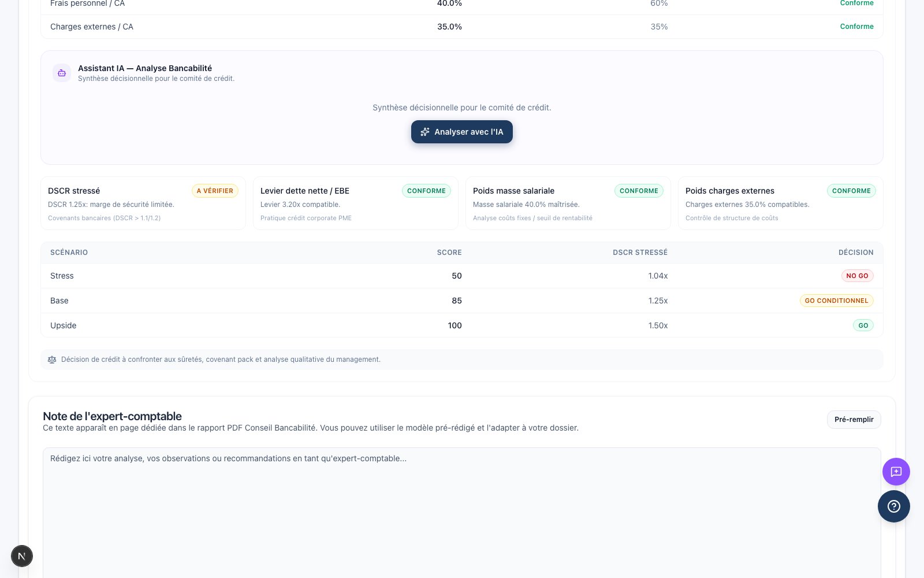The width and height of the screenshot is (924, 578).
Task: Click the 35.0% value in Charges externes row
Action: point(449,27)
